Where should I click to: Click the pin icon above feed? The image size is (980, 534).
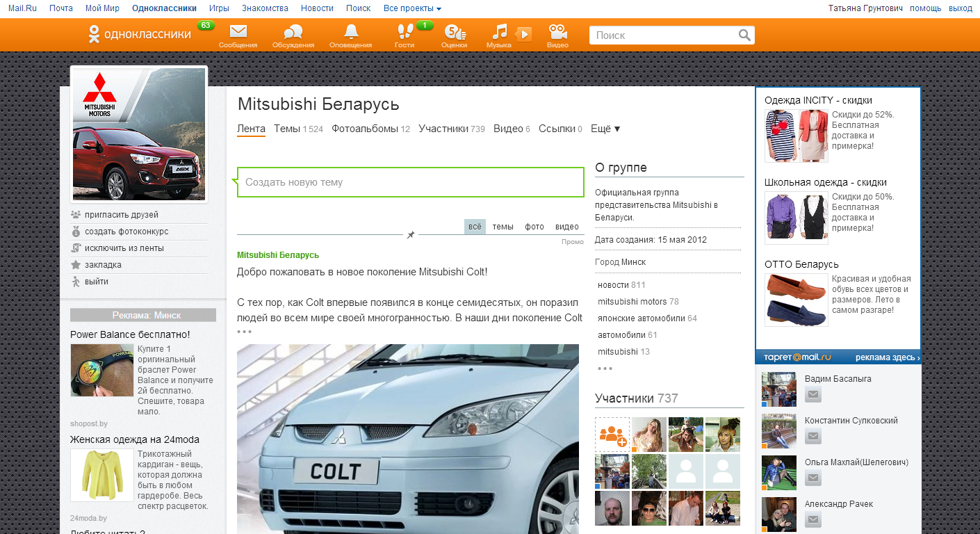coord(411,235)
